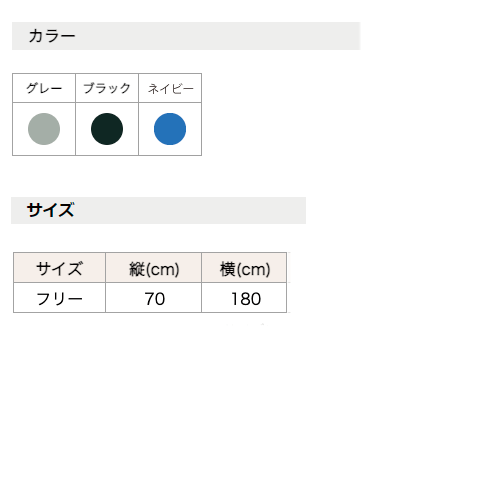The image size is (500, 500).
Task: Click the グレー label cell
Action: pos(44,88)
